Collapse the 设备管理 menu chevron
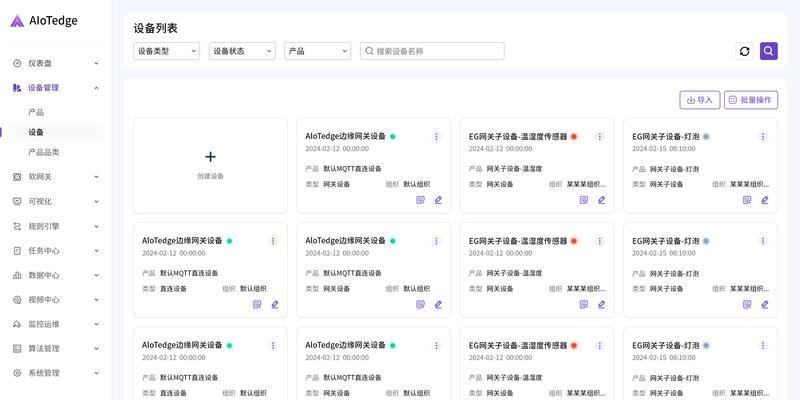 pyautogui.click(x=96, y=88)
